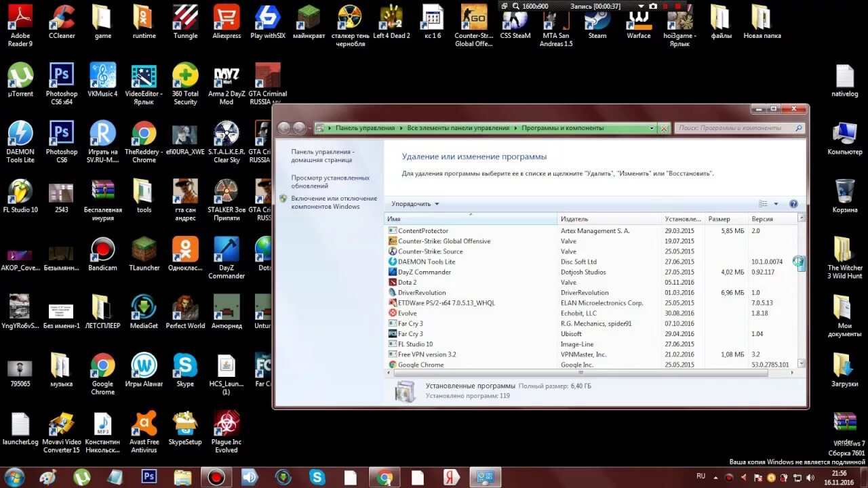Viewport: 868px width, 488px height.
Task: Open Включение или отключение компонентов Windows
Action: tap(334, 202)
